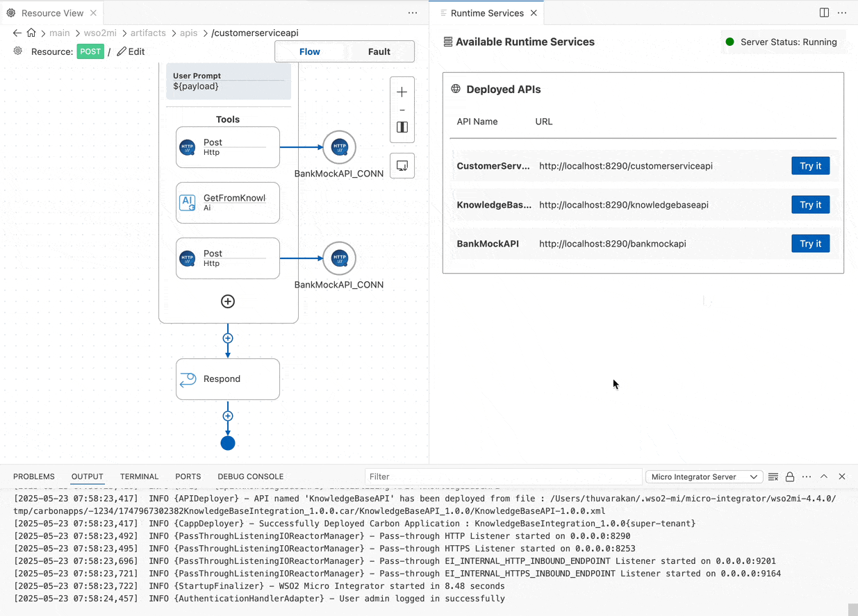The image size is (858, 616).
Task: Select the first Post Http tool node
Action: (x=228, y=147)
